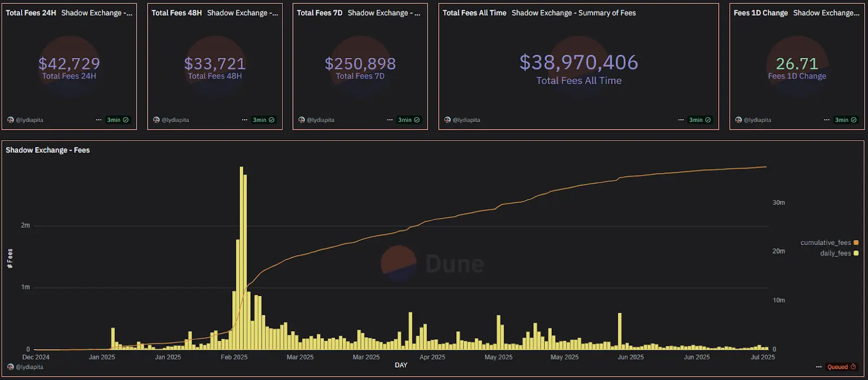Select the $42,729 counter value

69,63
